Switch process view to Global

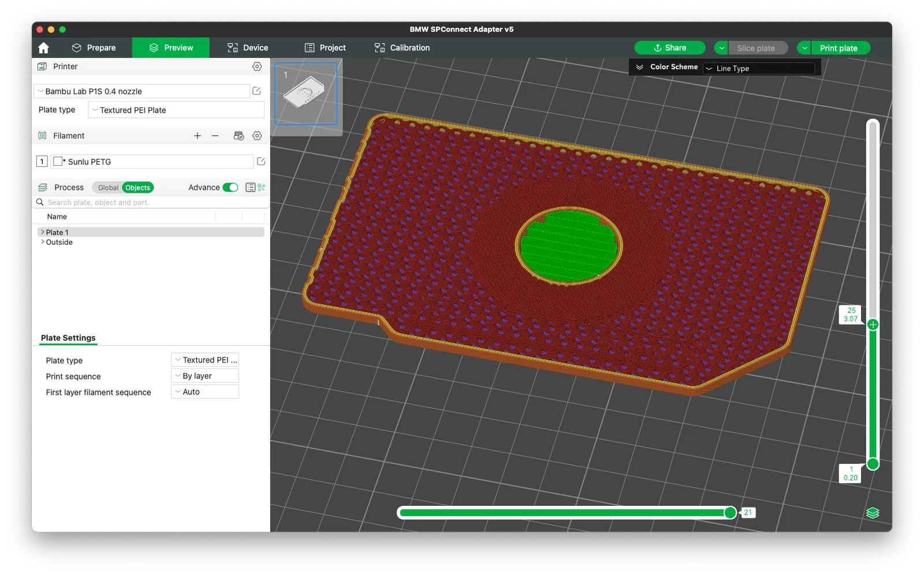pyautogui.click(x=108, y=188)
